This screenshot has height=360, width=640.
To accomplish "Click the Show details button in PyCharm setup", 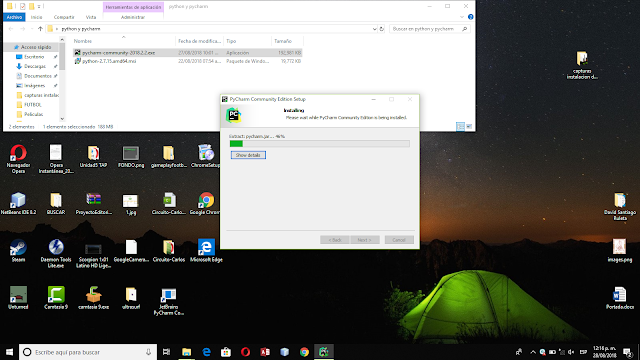I will point(248,155).
